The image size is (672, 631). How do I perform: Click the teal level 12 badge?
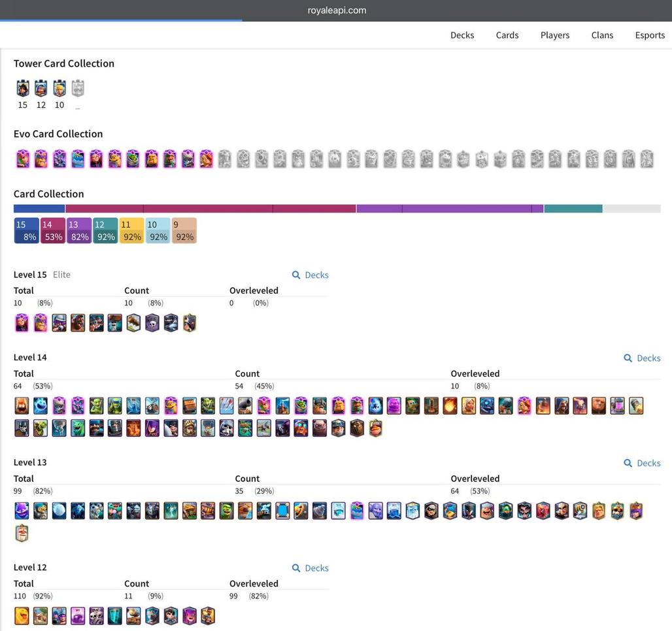105,231
